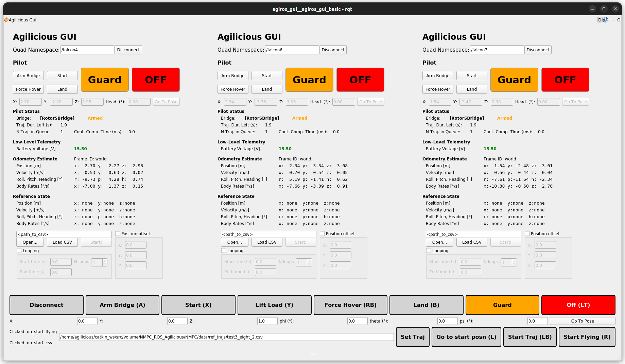Click the blue help question mark icon

coord(605,20)
